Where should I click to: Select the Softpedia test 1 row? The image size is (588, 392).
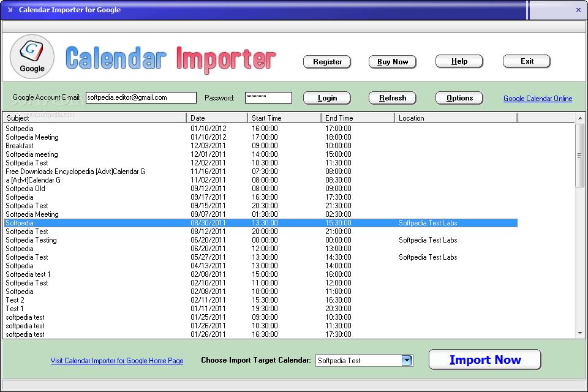261,274
